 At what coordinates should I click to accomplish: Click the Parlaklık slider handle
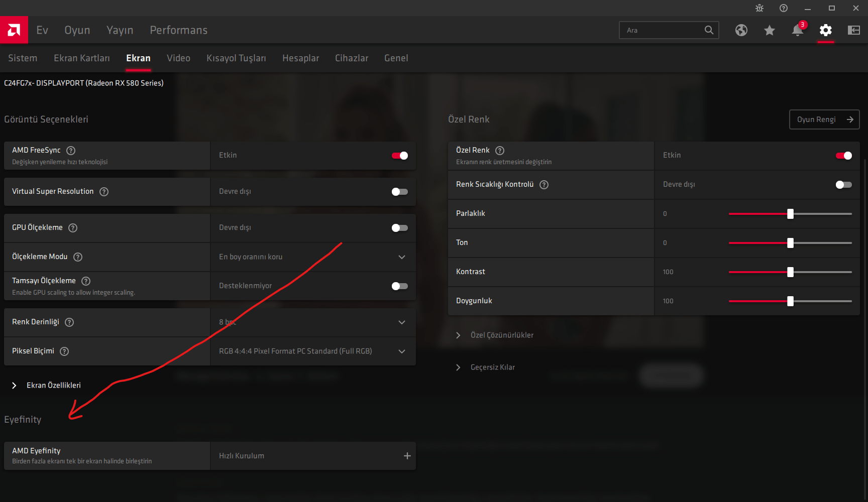click(790, 214)
